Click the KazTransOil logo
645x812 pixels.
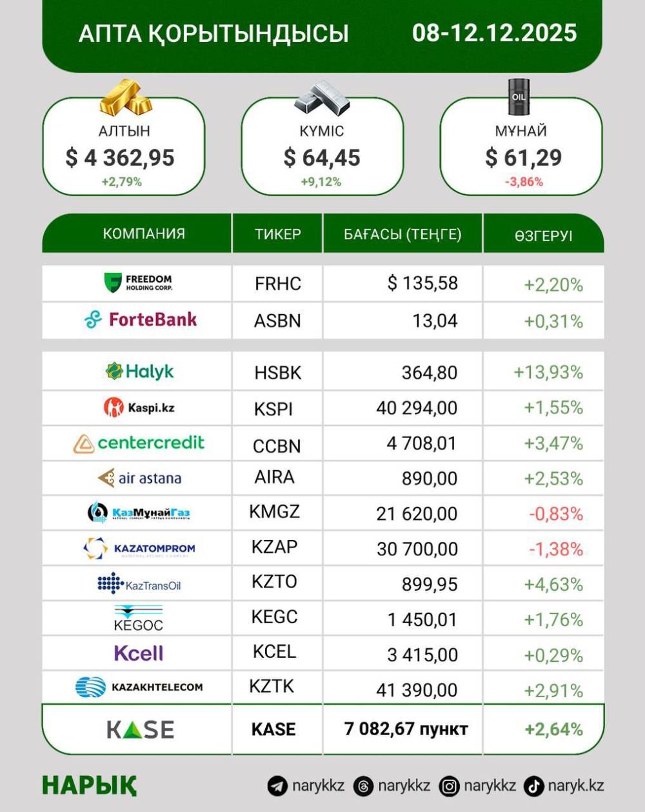(139, 584)
